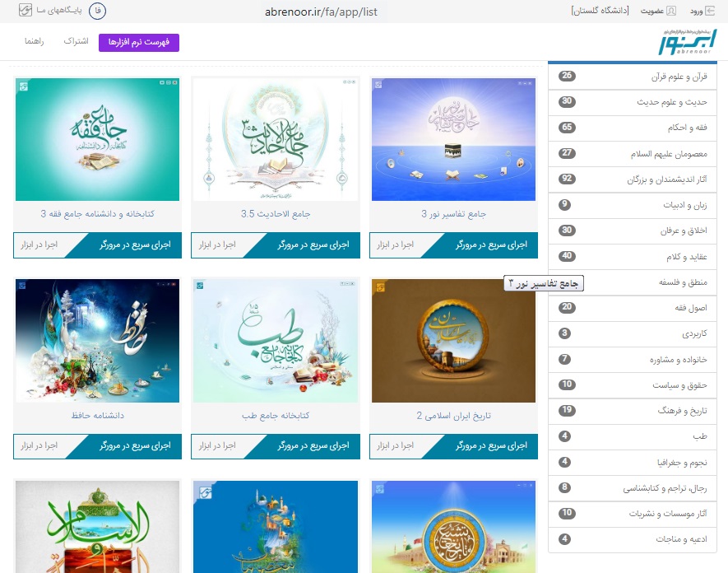This screenshot has height=573, width=728.
Task: Select category 'حدیث و علوم حدیث'
Action: [x=633, y=102]
